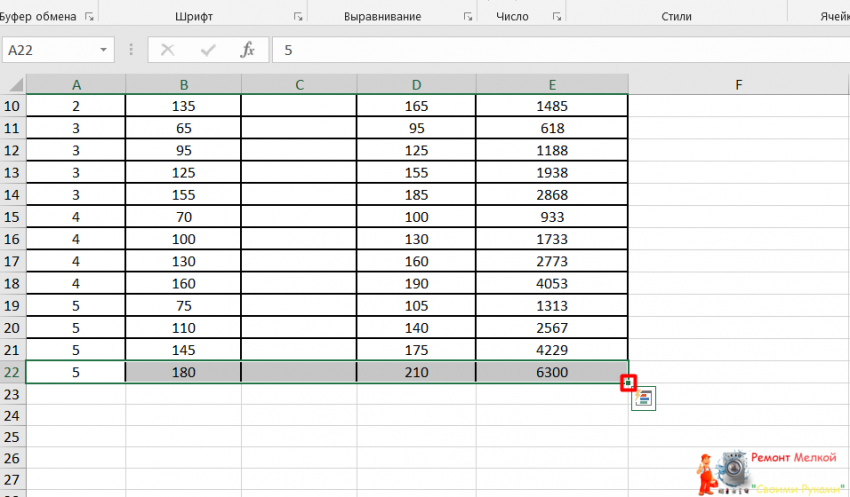Screen dimensions: 850x497
Task: Expand the Name Box dropdown arrow
Action: 105,50
